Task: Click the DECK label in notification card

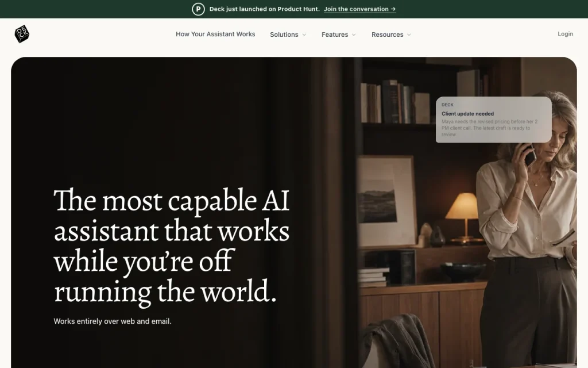Action: [447, 105]
